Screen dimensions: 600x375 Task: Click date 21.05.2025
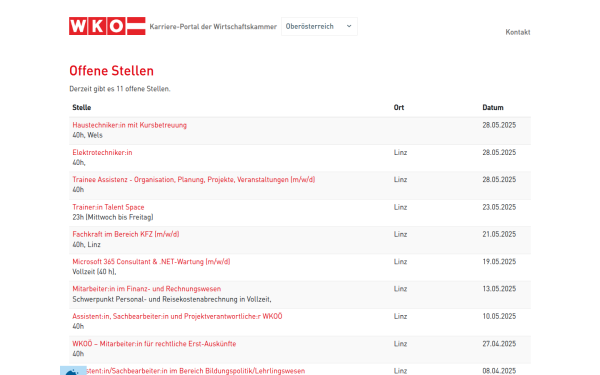[499, 234]
